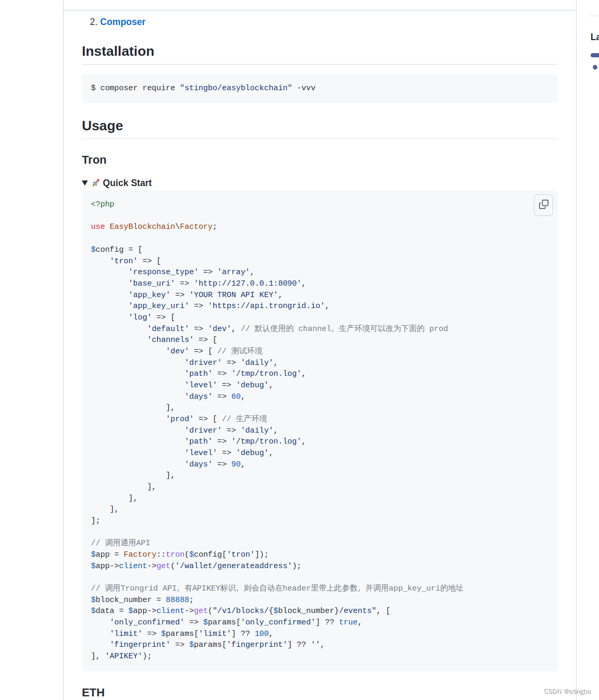Click the rocket emoji beside Quick Start
Image resolution: width=599 pixels, height=700 pixels.
95,183
